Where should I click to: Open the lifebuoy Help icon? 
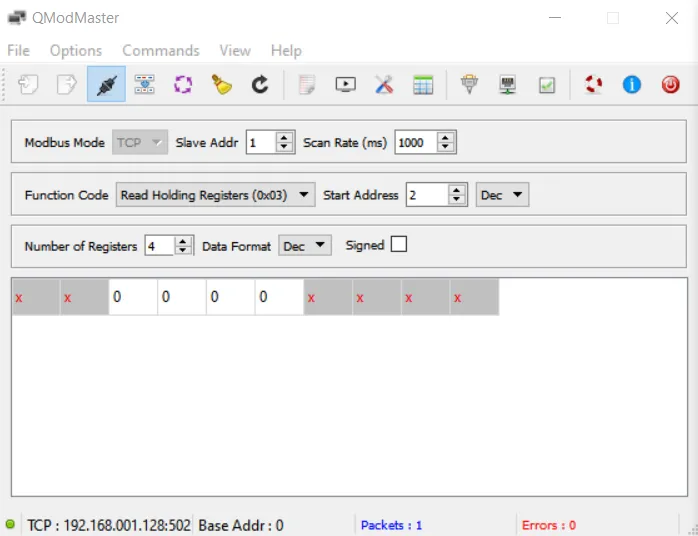pyautogui.click(x=594, y=85)
